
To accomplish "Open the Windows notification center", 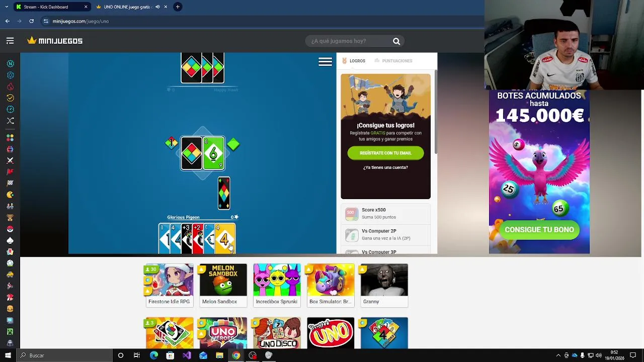I will (x=633, y=355).
